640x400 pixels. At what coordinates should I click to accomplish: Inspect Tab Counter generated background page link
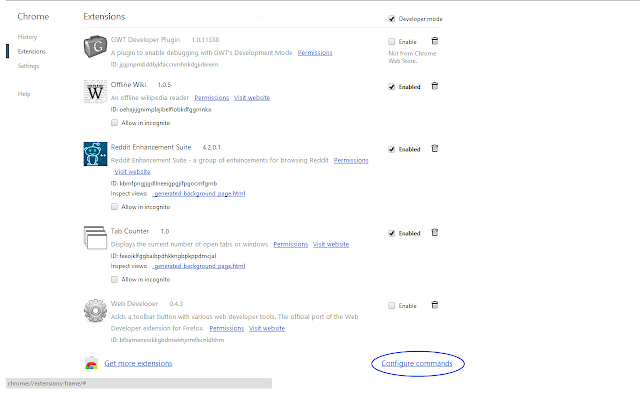point(199,266)
